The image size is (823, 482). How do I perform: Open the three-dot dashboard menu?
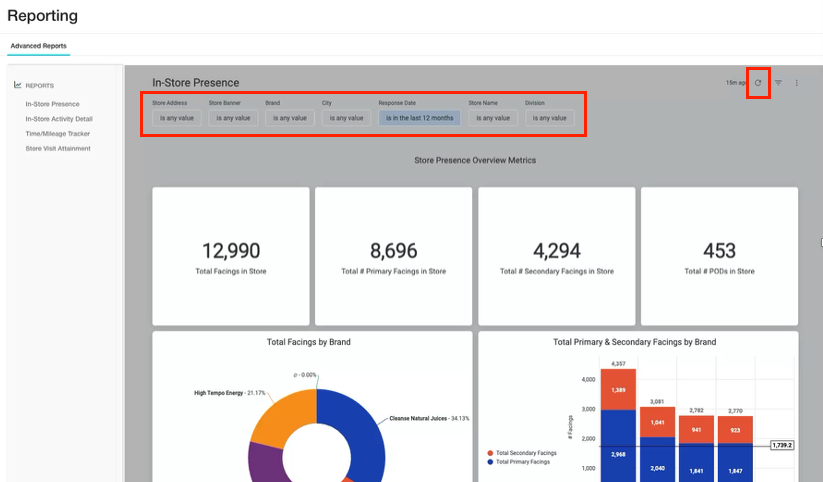pos(797,83)
